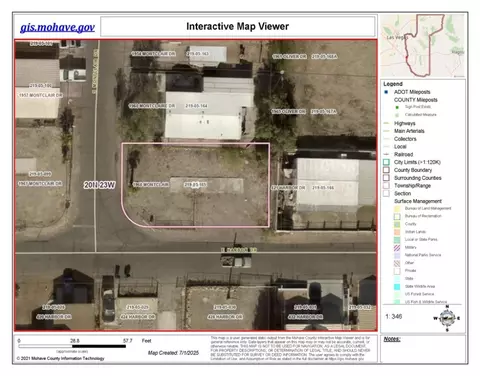Select the Interactive Map Viewer title box
The height and width of the screenshot is (376, 480).
238,26
